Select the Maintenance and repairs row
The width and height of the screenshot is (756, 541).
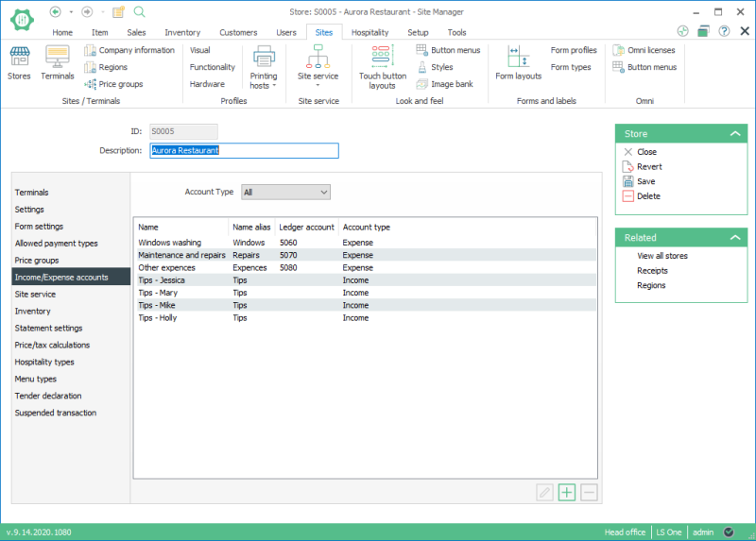click(365, 255)
